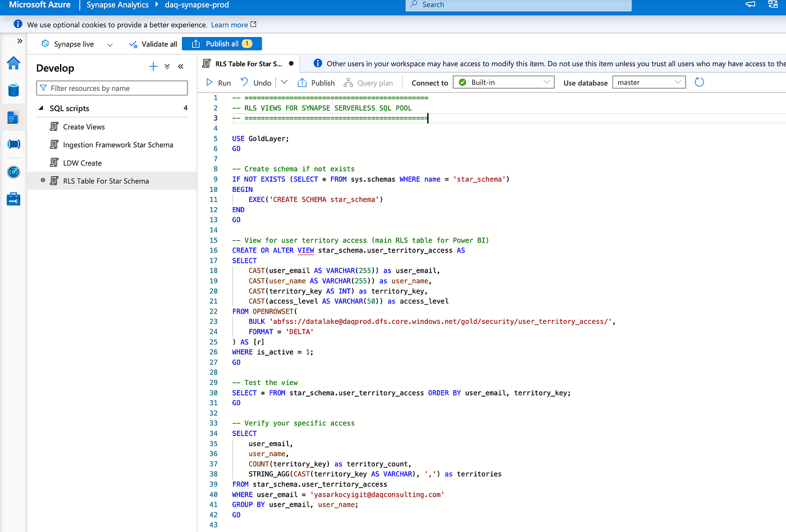
Task: Click the Publish all button
Action: click(x=222, y=44)
